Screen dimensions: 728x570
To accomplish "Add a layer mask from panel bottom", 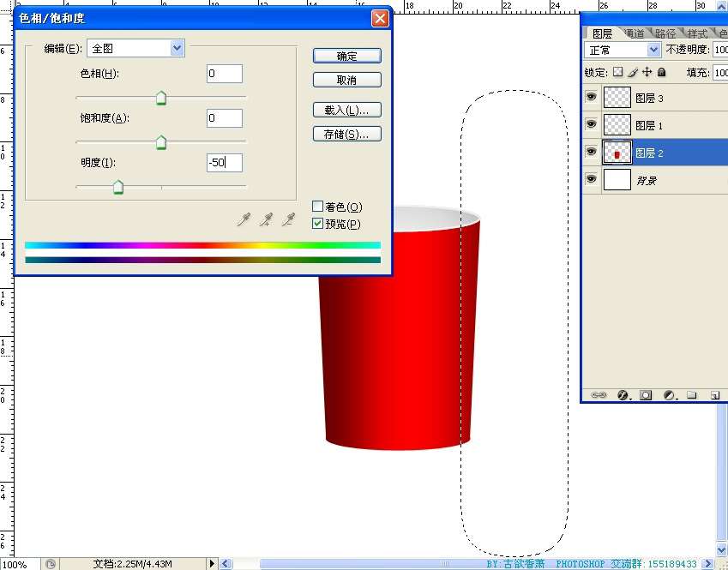I will (x=646, y=395).
